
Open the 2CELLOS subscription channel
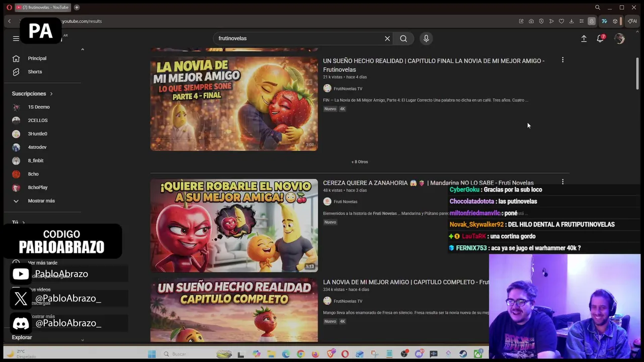(38, 120)
